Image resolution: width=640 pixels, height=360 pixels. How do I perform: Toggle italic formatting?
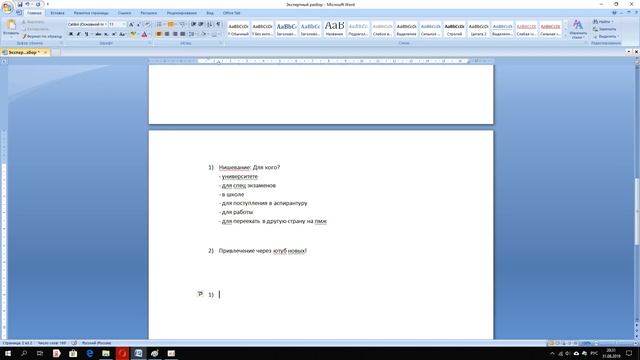[x=78, y=34]
